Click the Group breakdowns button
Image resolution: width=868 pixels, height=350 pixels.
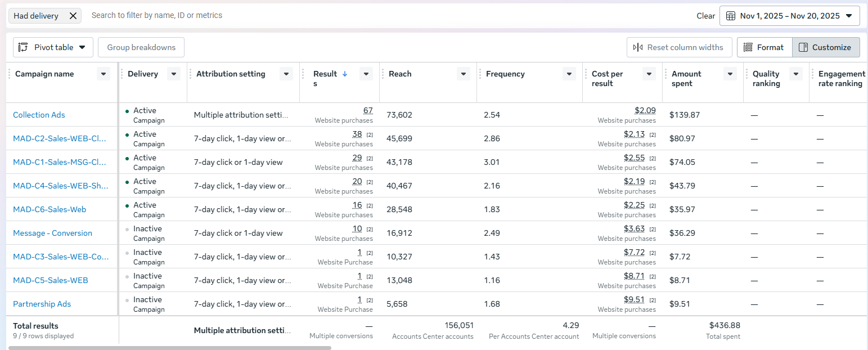pos(141,47)
